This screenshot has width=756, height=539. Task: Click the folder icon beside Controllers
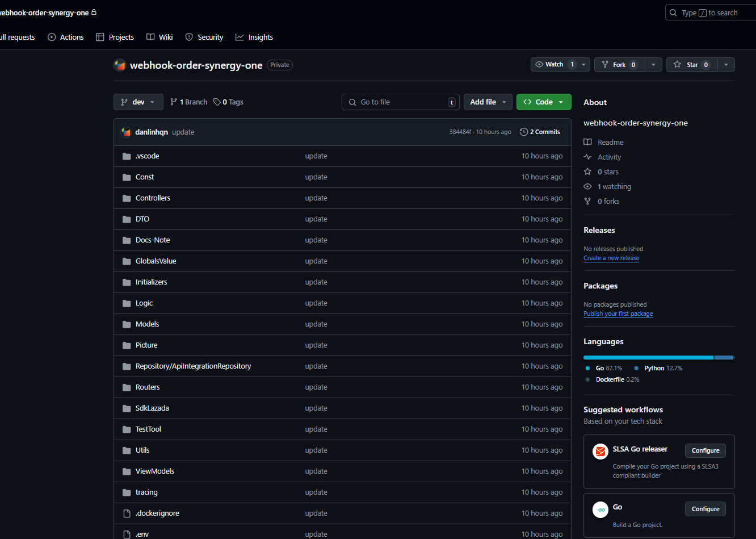[127, 198]
